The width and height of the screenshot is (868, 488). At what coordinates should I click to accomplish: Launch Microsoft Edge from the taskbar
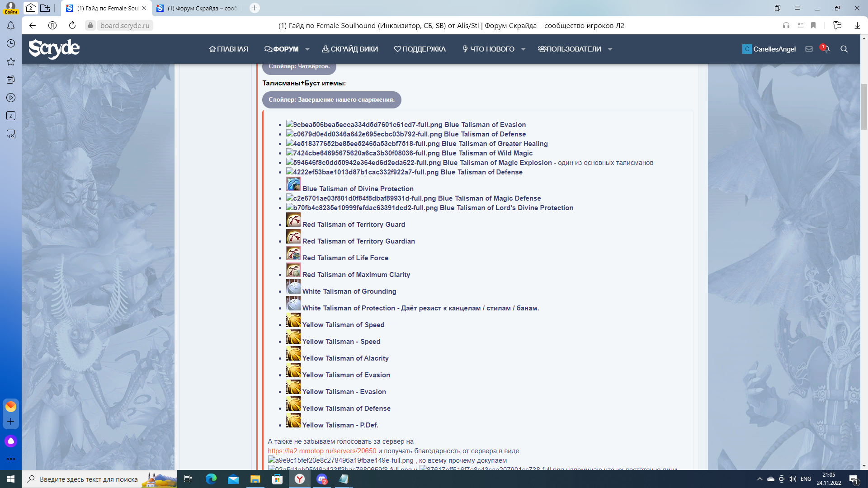[211, 479]
